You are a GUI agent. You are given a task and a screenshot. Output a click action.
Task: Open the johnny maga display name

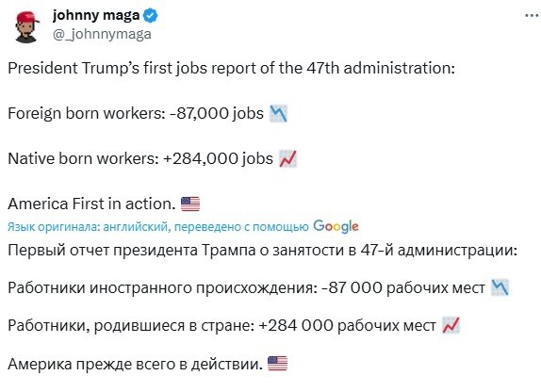click(96, 16)
